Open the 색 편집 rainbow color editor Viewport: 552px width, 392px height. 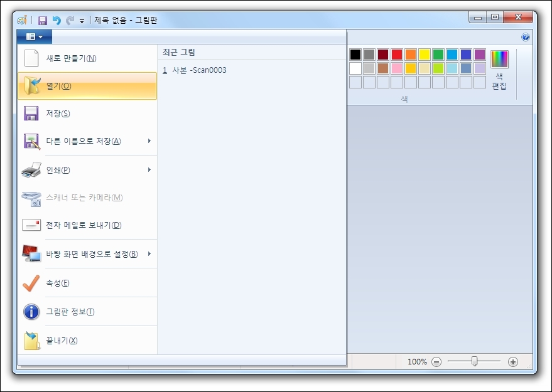(499, 70)
